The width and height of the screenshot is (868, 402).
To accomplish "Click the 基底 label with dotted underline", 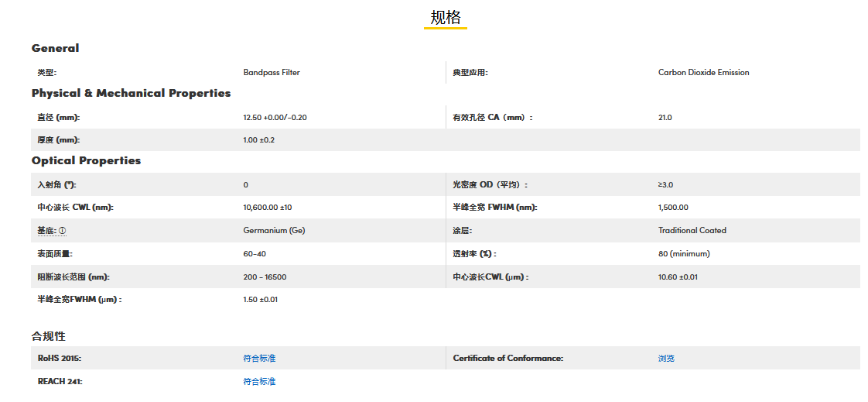I will (46, 231).
